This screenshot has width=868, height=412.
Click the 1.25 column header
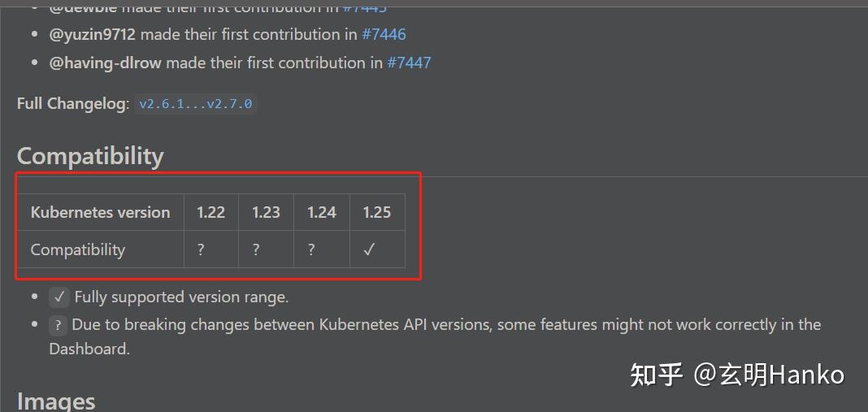pyautogui.click(x=376, y=212)
